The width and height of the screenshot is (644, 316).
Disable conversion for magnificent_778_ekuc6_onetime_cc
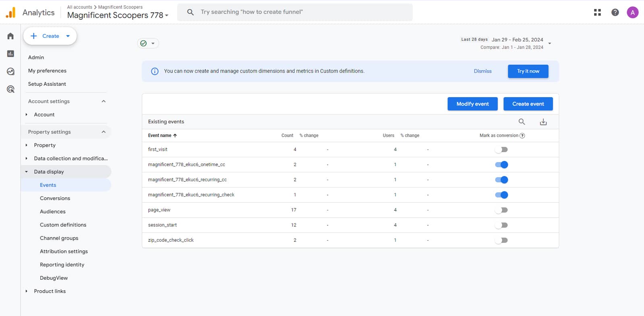[501, 164]
